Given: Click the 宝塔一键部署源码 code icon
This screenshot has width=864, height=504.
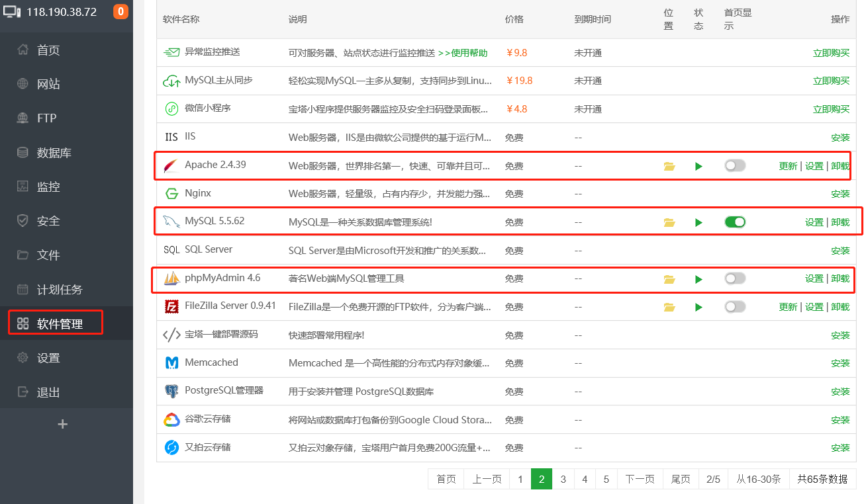Looking at the screenshot, I should coord(171,335).
